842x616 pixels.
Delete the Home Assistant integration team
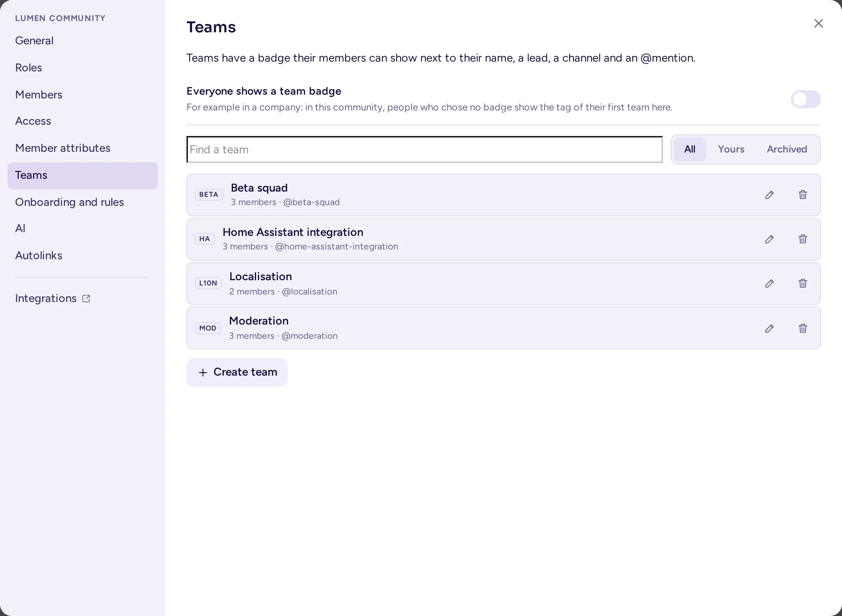tap(803, 239)
